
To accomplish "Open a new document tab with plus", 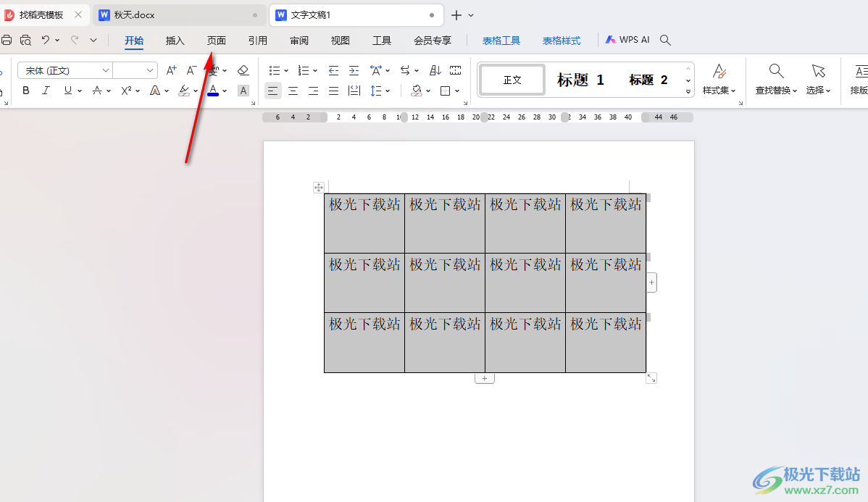I will coord(456,15).
